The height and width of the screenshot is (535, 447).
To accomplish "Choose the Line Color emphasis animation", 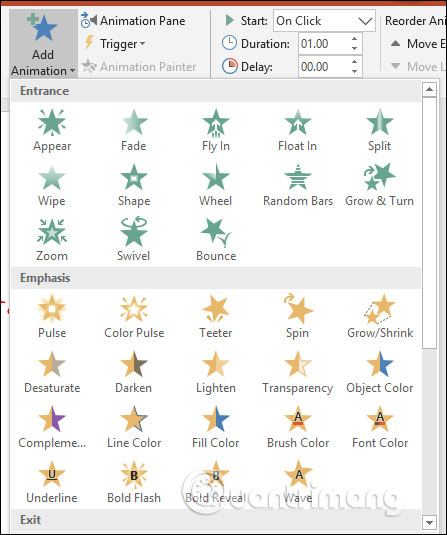I will tap(134, 427).
